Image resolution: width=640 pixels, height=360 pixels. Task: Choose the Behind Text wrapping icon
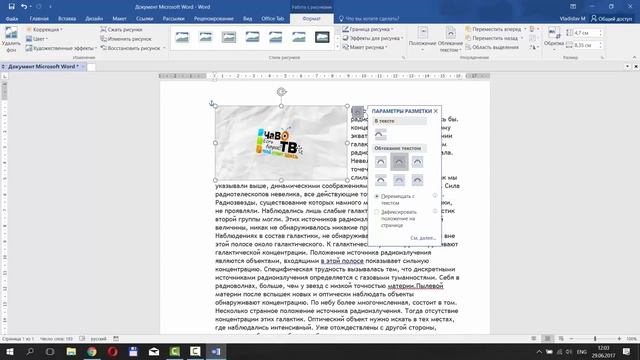click(x=399, y=180)
